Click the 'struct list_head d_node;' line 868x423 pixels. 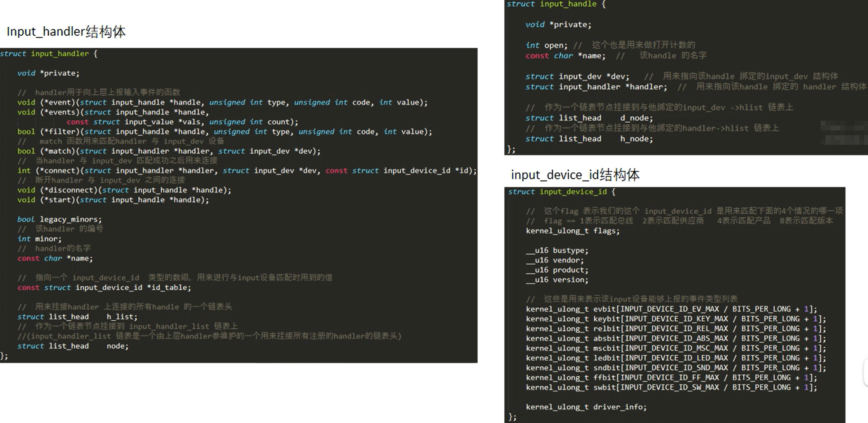click(589, 118)
